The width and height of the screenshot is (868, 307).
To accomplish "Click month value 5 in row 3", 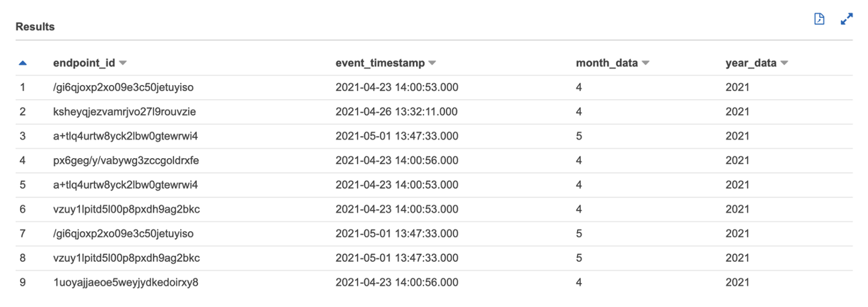I will [579, 136].
